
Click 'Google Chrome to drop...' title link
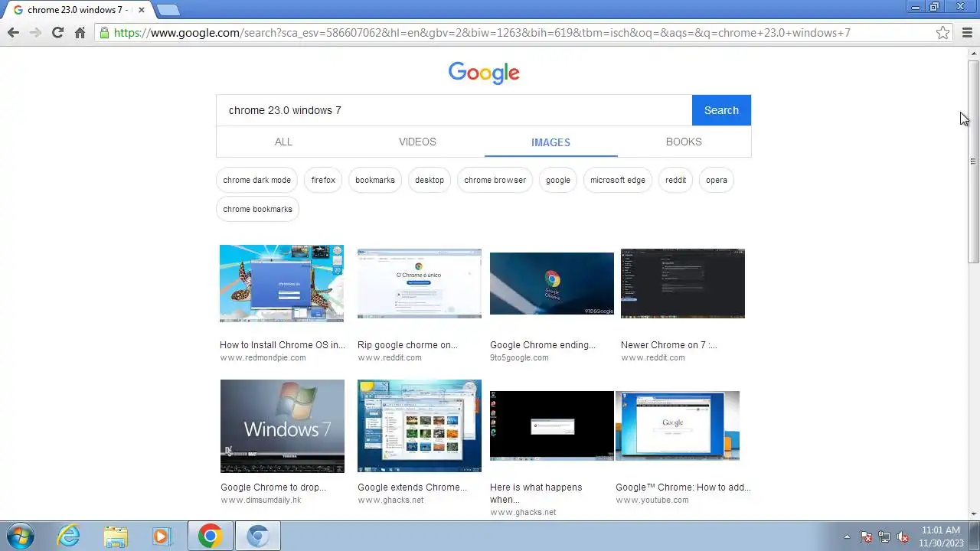click(273, 487)
